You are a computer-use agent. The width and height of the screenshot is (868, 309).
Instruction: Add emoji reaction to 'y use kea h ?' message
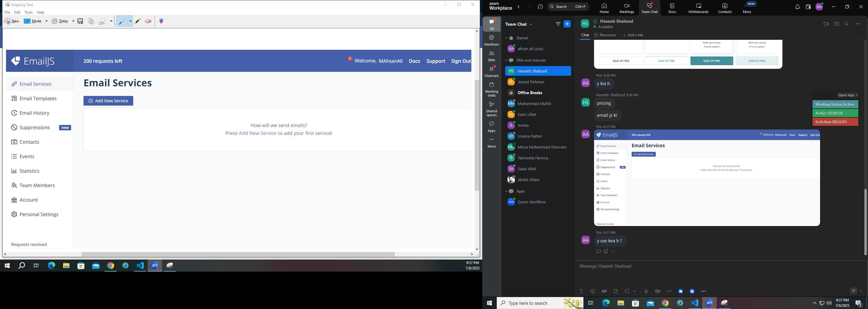coord(606,252)
